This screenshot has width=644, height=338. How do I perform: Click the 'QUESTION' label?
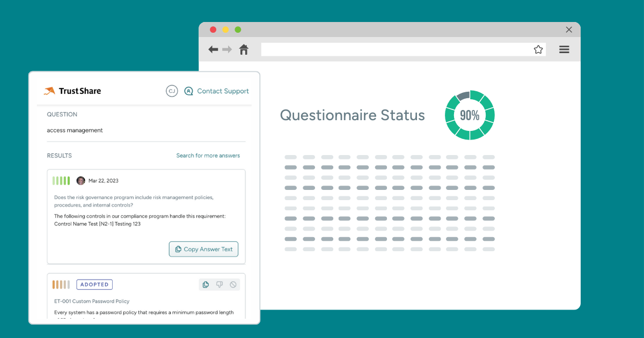coord(62,114)
